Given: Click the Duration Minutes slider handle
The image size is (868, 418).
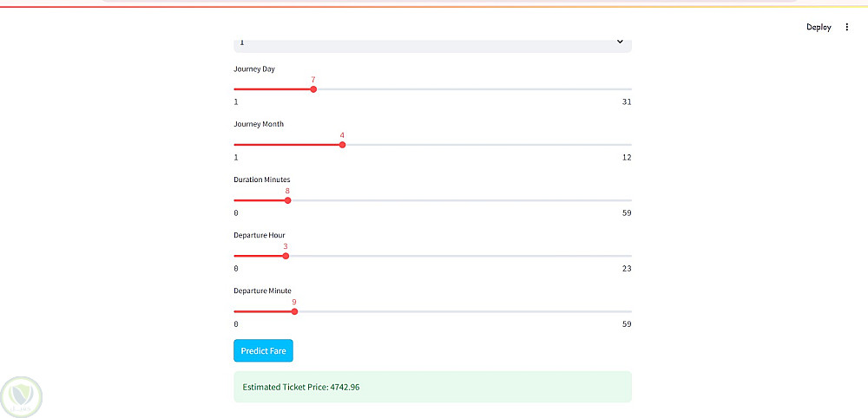Looking at the screenshot, I should pos(287,200).
